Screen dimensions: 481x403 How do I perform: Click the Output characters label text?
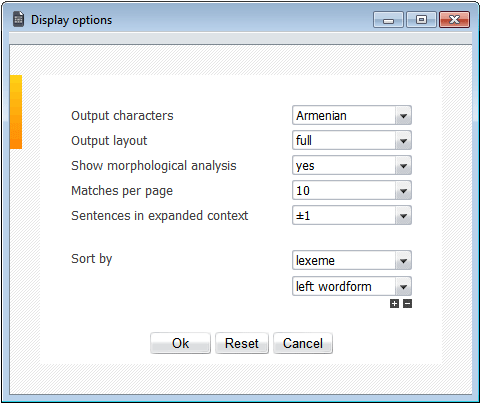[x=122, y=116]
